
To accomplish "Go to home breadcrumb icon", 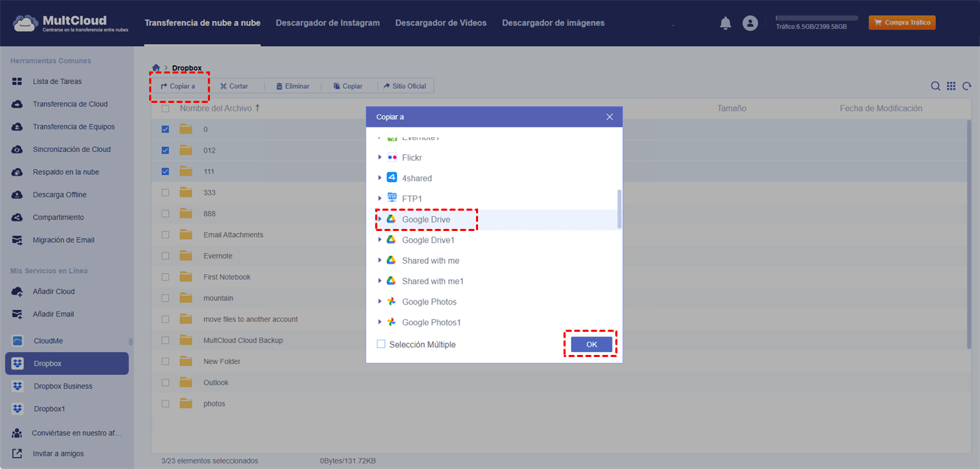I will [x=156, y=68].
